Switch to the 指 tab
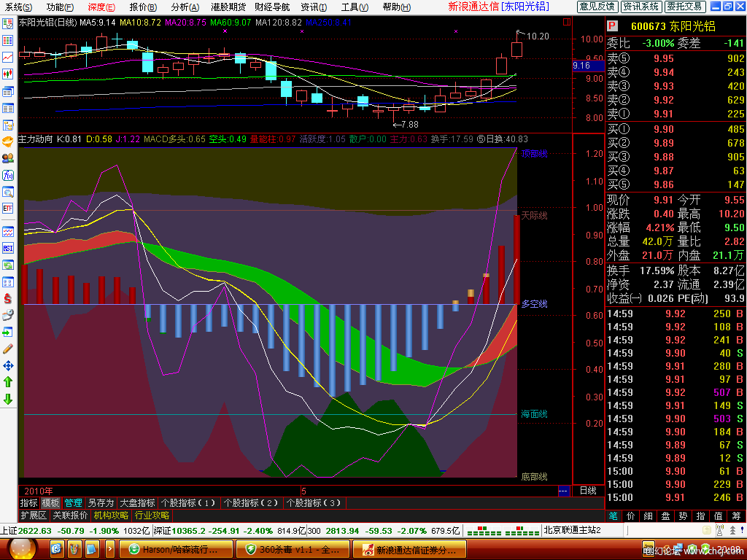The width and height of the screenshot is (747, 560). pos(701,516)
